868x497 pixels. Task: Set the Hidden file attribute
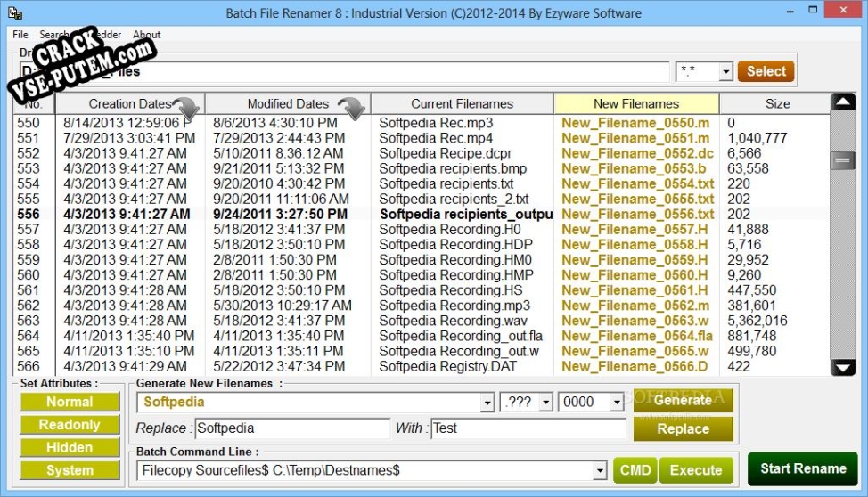tap(70, 447)
